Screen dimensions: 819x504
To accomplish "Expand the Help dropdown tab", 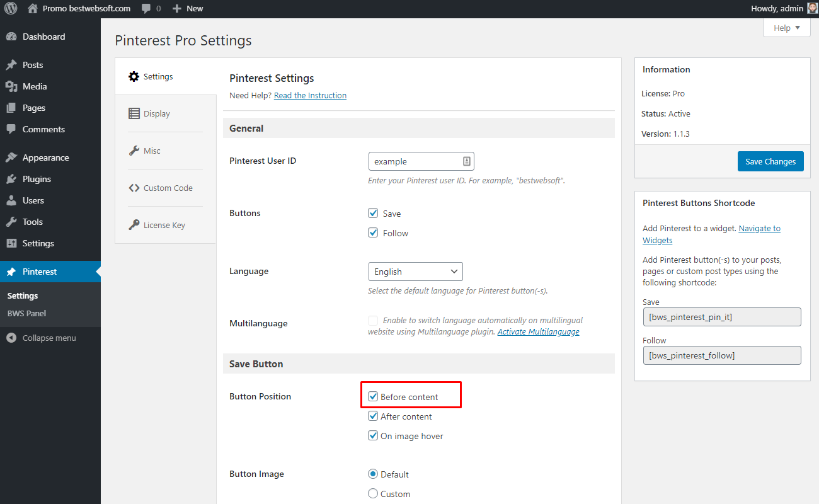I will coord(786,28).
